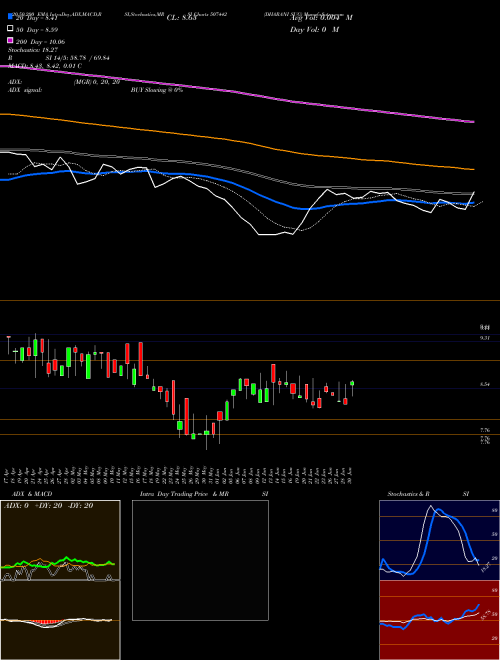Click the blue Stochastics oscillator chart

coord(439,540)
